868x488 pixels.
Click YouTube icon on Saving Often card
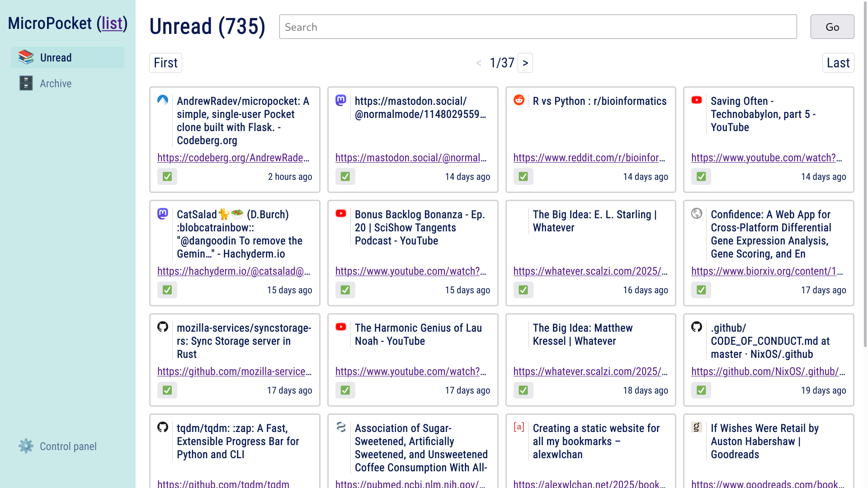coord(697,100)
